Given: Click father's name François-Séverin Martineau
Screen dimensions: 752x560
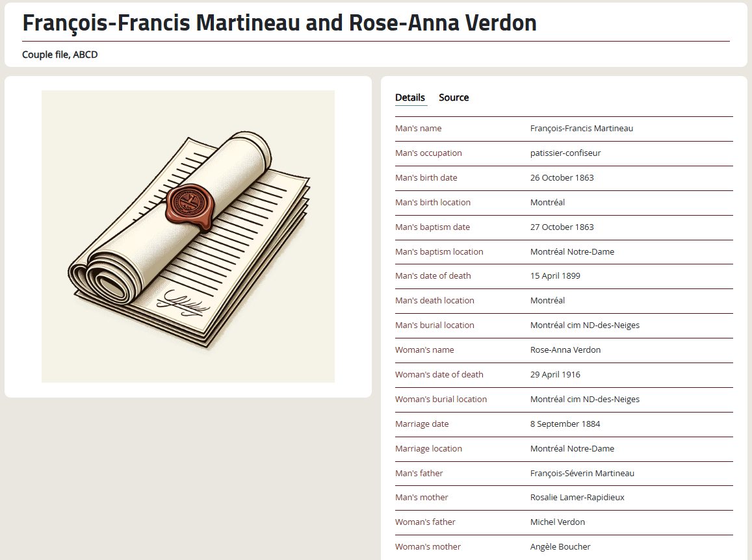Looking at the screenshot, I should pos(582,474).
